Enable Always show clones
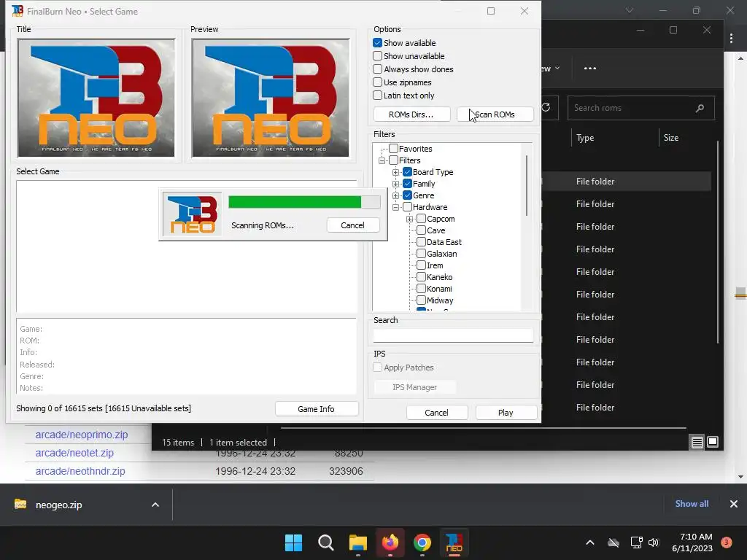Viewport: 747px width, 560px height. click(377, 69)
